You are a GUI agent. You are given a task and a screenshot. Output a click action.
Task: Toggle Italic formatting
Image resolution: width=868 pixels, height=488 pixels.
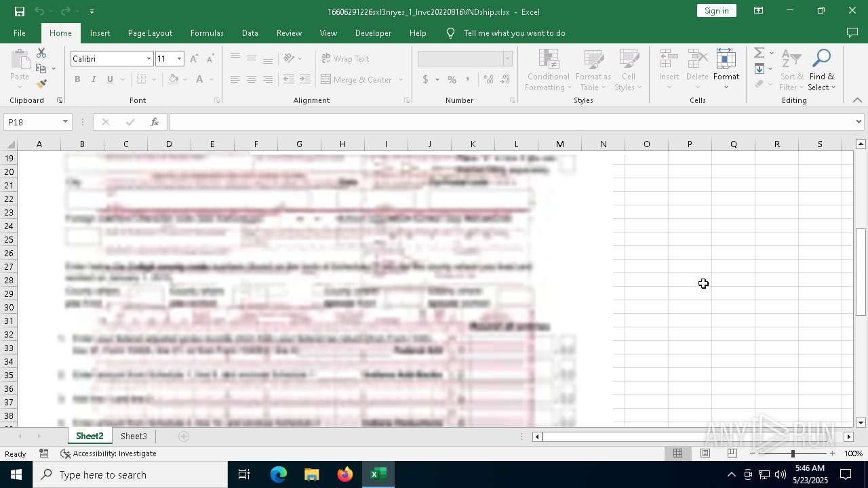coord(94,79)
